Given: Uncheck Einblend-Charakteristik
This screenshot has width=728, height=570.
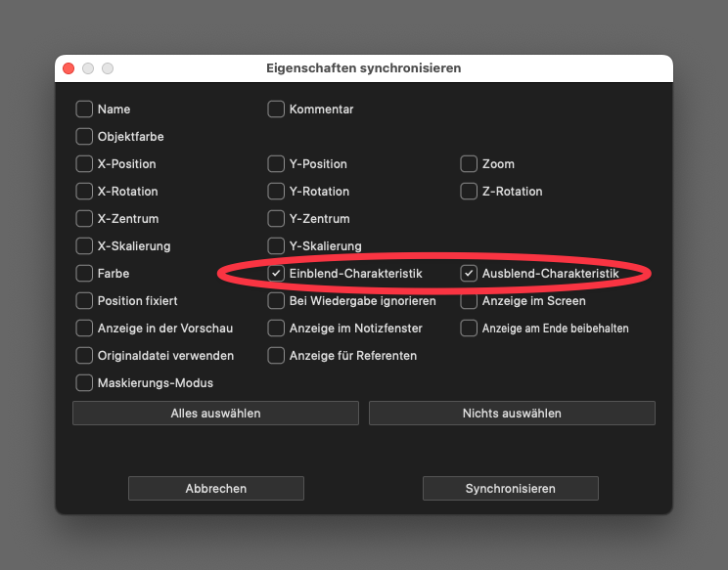Looking at the screenshot, I should click(x=276, y=274).
